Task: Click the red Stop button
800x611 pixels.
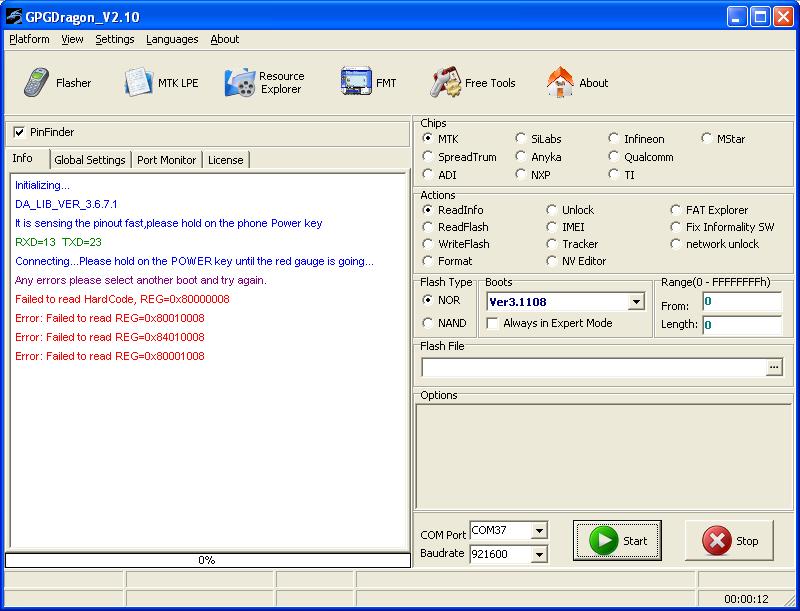Action: click(729, 540)
